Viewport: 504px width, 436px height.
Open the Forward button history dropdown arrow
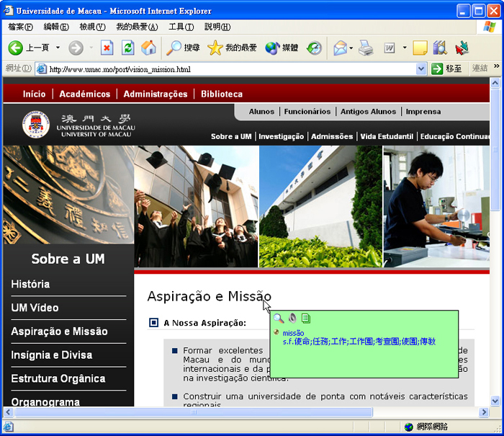point(91,48)
